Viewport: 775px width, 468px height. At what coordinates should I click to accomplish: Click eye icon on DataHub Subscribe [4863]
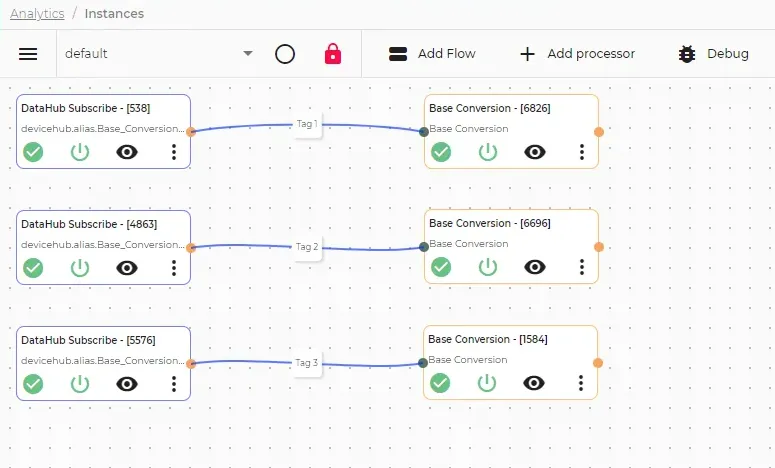click(127, 268)
